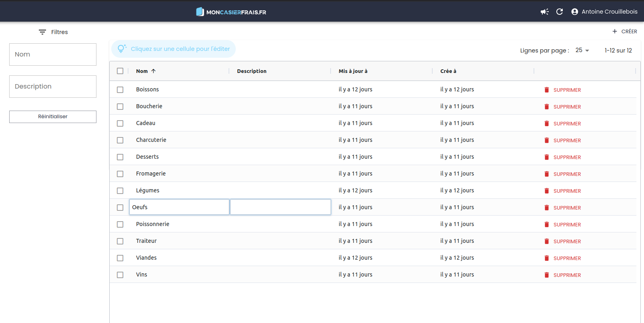Click the Créer button
This screenshot has height=323, width=644.
(x=624, y=31)
